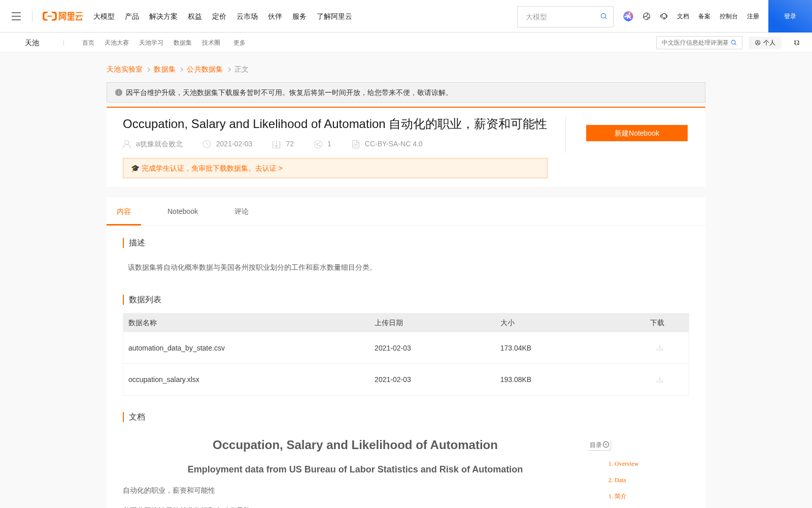The width and height of the screenshot is (812, 508).
Task: Click the share count icon beside 1
Action: [318, 144]
